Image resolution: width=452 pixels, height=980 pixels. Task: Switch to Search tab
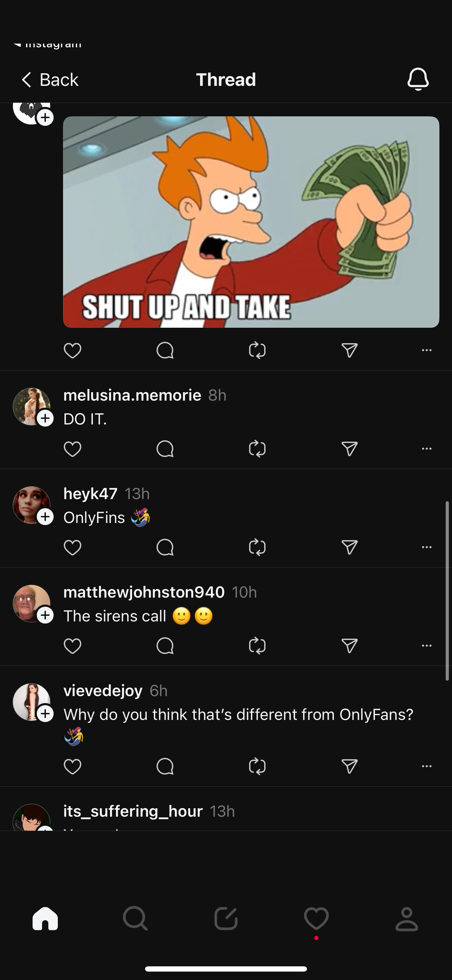click(x=136, y=918)
